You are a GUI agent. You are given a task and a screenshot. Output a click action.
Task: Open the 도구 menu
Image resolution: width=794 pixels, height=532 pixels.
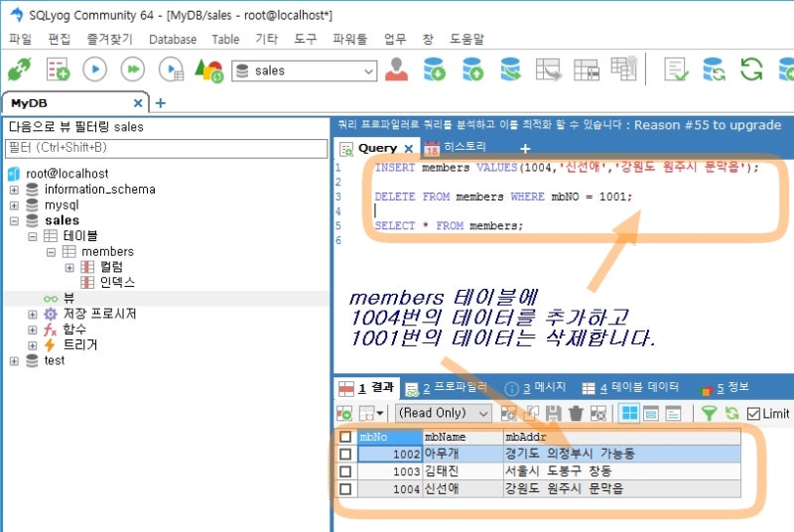(x=305, y=39)
